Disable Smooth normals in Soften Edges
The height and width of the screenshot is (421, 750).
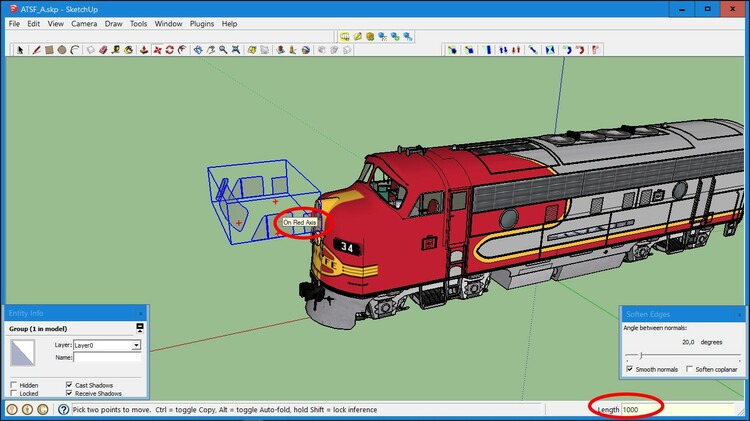point(628,369)
